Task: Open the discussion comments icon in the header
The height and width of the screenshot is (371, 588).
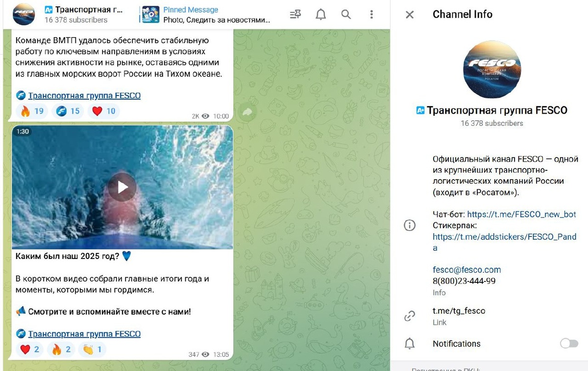Action: (x=295, y=15)
